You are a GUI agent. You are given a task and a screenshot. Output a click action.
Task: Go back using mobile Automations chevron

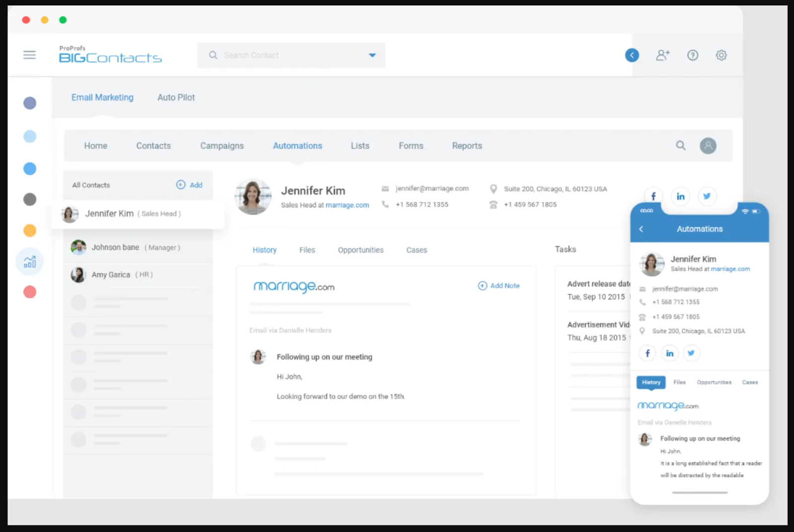[x=641, y=229]
